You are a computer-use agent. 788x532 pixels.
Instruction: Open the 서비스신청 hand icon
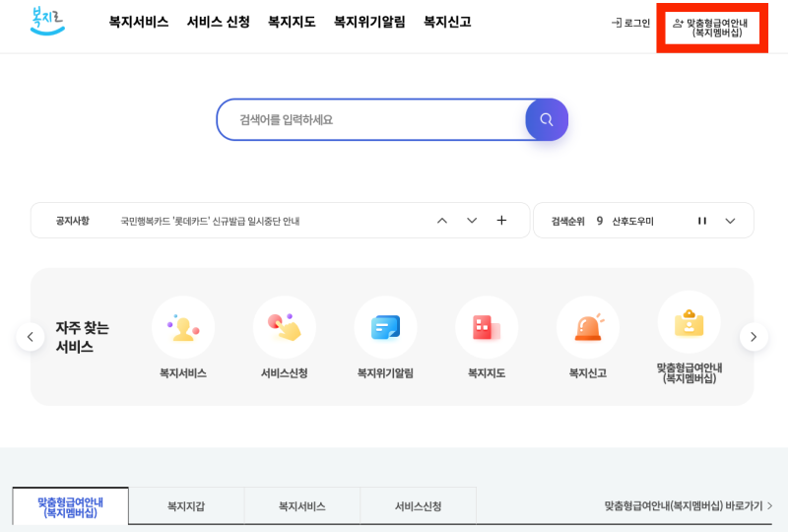coord(285,327)
